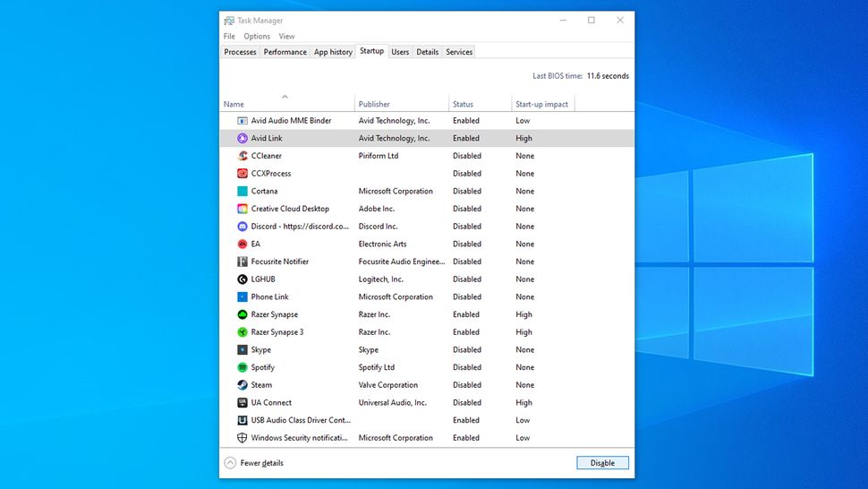The width and height of the screenshot is (868, 489).
Task: Click the Avid Audio MME Binder icon
Action: pyautogui.click(x=242, y=120)
